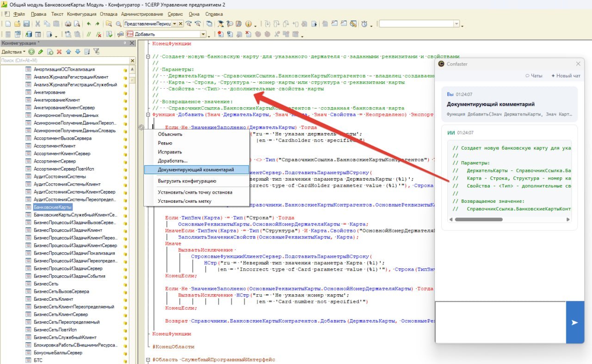Select БТС module in tree
This screenshot has width=592, height=364.
pyautogui.click(x=38, y=360)
